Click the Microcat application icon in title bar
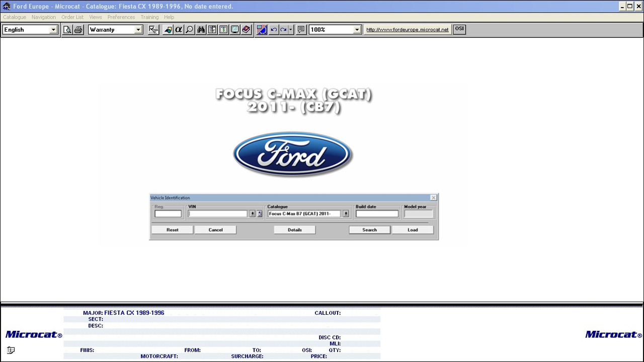This screenshot has width=644, height=362. pos(7,7)
